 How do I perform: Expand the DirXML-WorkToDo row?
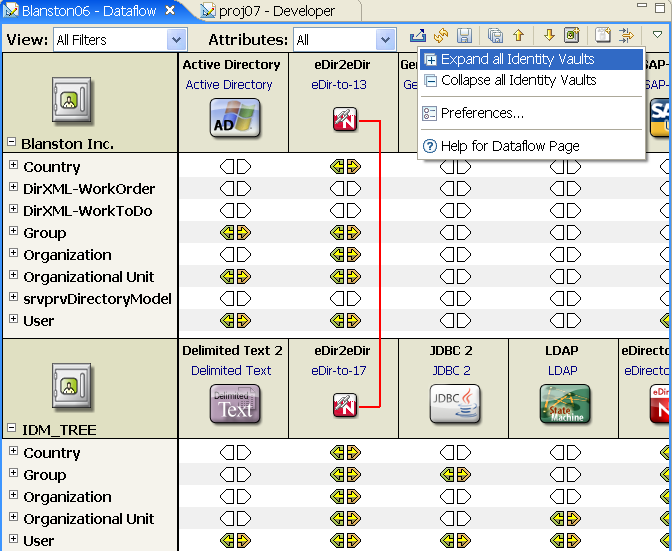tap(13, 209)
